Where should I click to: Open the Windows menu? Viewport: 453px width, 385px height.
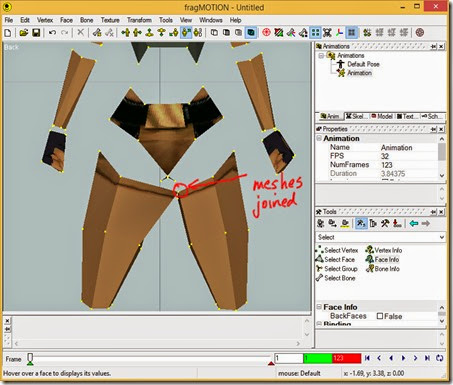211,20
